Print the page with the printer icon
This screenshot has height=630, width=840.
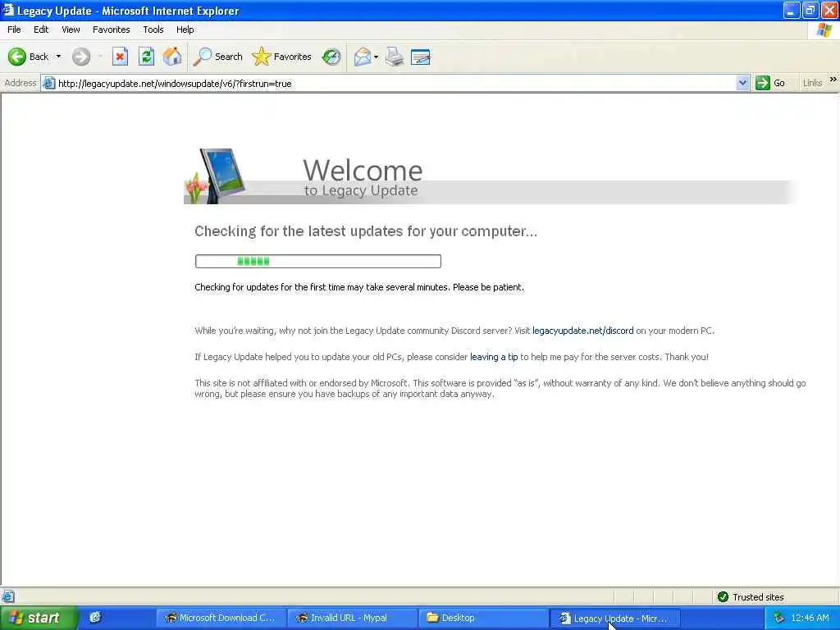pos(395,57)
